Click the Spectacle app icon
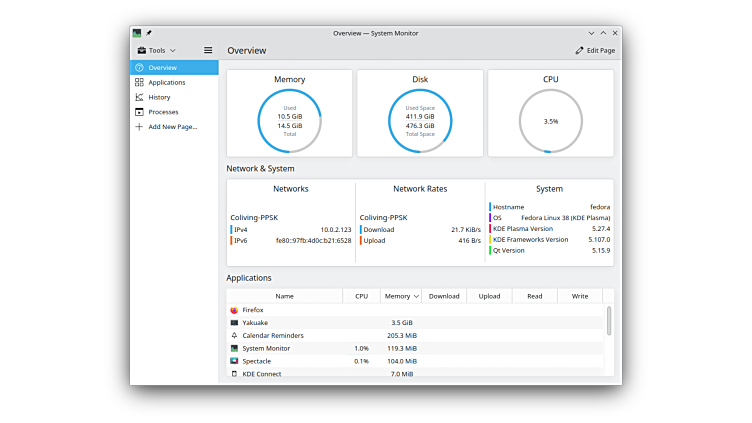This screenshot has width=752, height=423. [x=234, y=361]
